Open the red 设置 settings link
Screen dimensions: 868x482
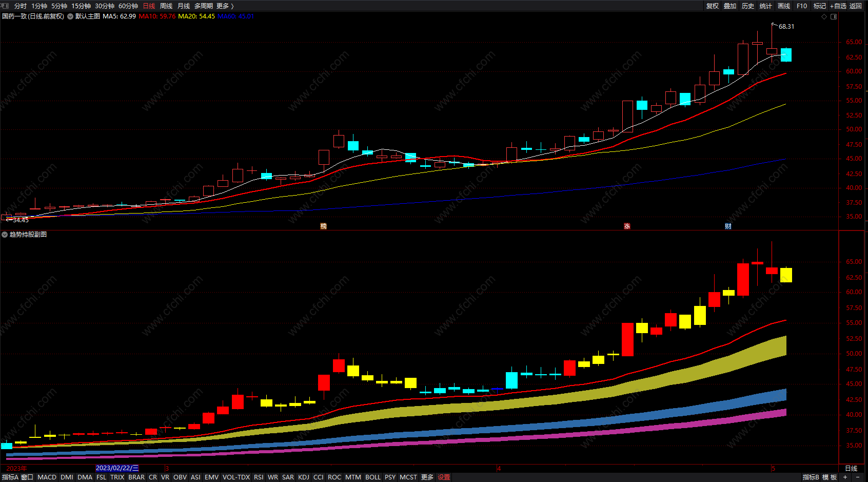pos(444,477)
